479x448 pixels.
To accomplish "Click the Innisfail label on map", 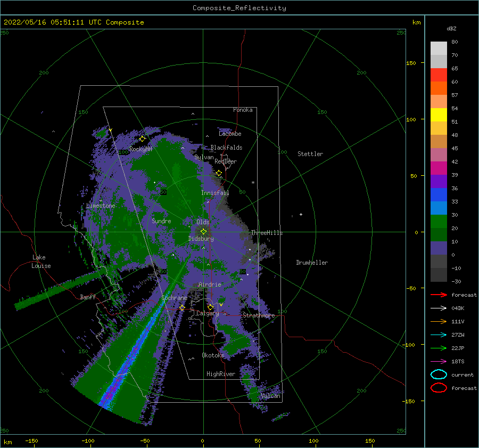I will (x=215, y=193).
